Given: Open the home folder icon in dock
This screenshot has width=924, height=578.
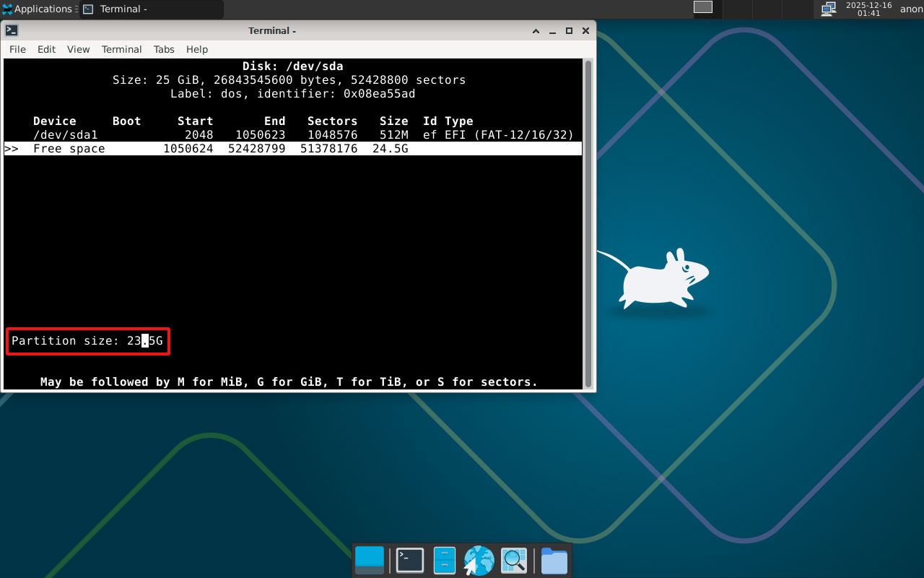Looking at the screenshot, I should coord(554,560).
